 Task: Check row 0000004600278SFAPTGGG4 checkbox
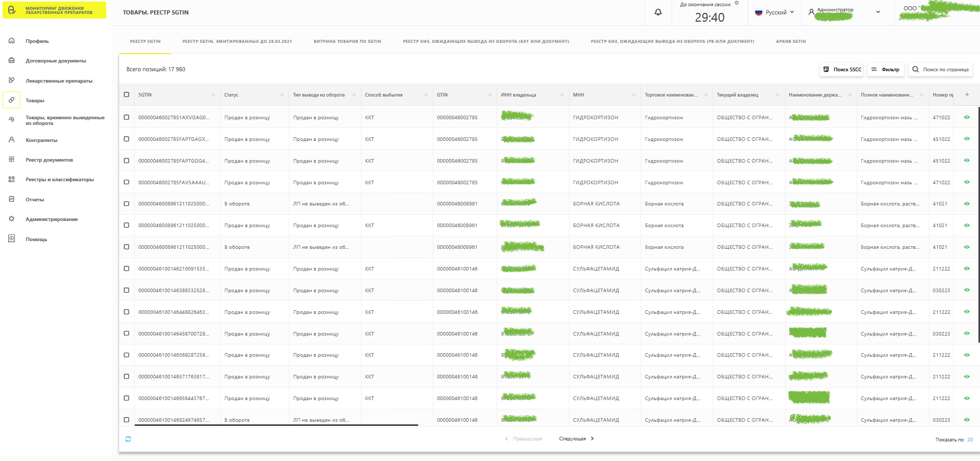coord(126,161)
